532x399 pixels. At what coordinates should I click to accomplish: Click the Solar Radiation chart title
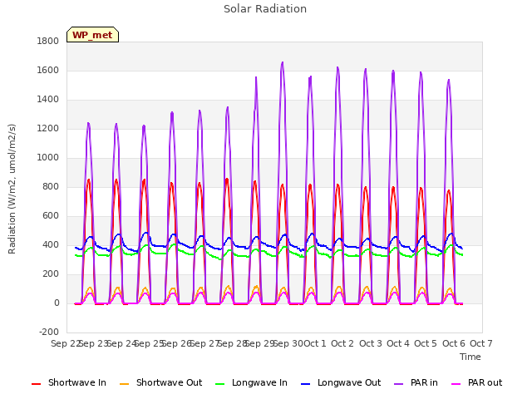[265, 9]
